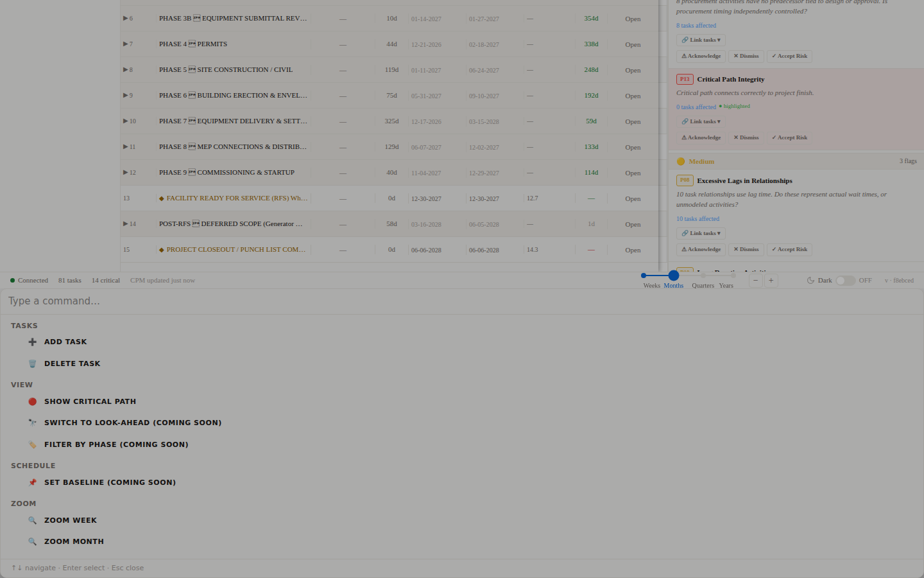Click the trash icon beside Delete Task

pyautogui.click(x=33, y=363)
